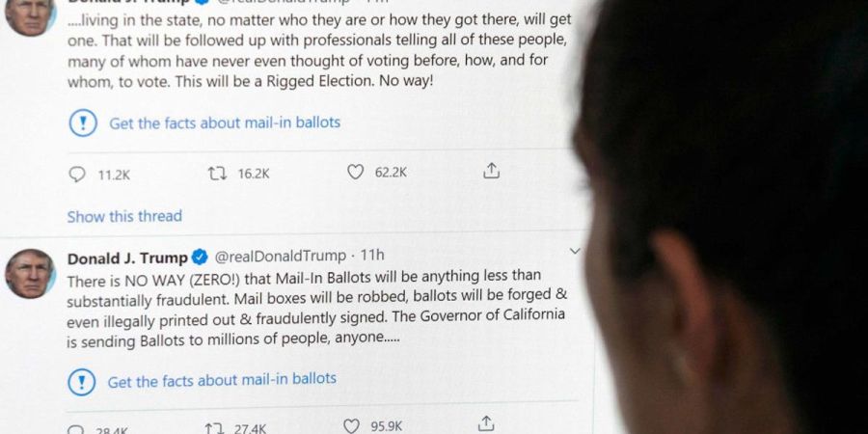
Task: Retweet the post with 27.4K retweets
Action: point(214,426)
